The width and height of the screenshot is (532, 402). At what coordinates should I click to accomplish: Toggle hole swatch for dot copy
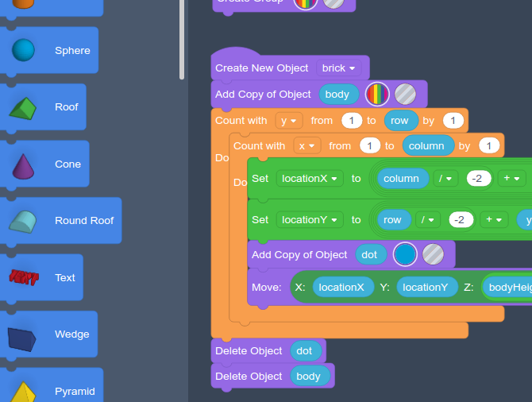(433, 254)
